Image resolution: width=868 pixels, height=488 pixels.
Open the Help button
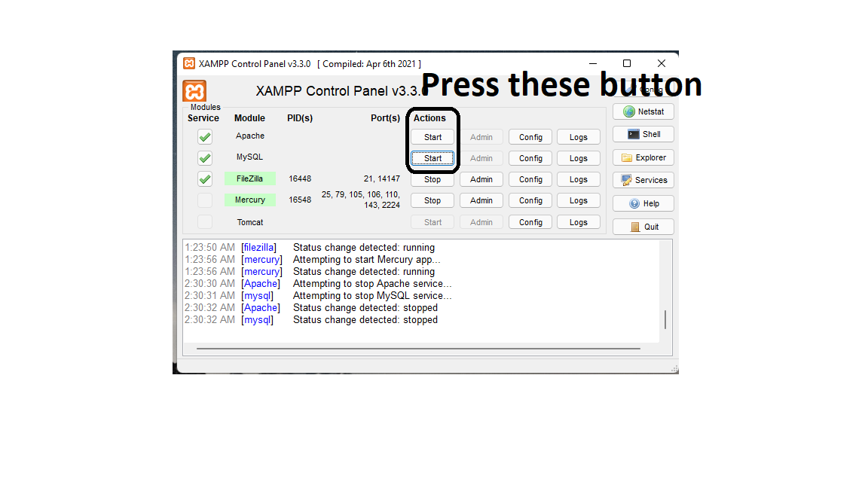[643, 203]
